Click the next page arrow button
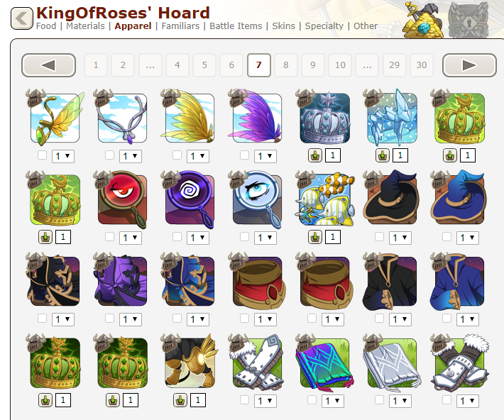This screenshot has width=504, height=420. tap(469, 65)
